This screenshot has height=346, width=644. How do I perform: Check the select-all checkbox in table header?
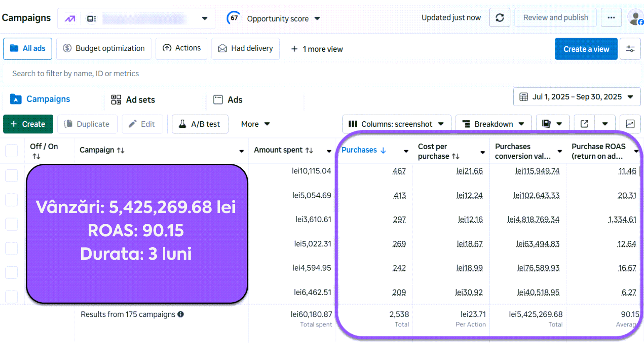tap(11, 151)
